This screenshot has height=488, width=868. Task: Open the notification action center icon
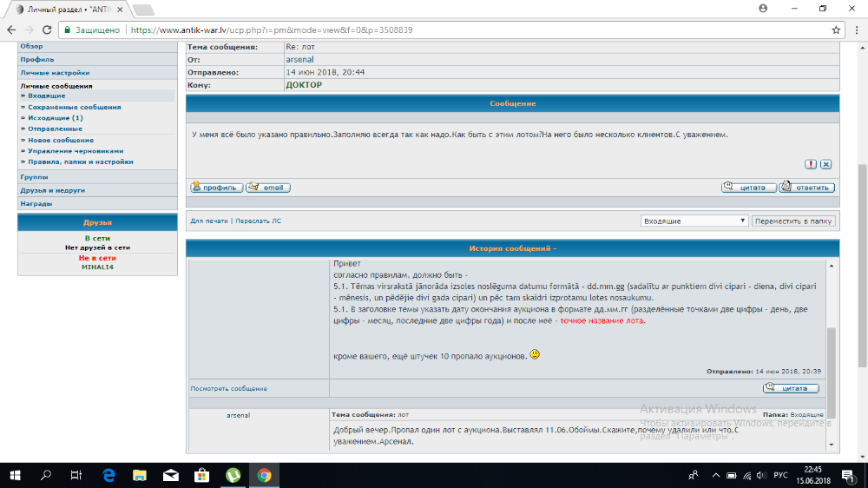point(848,475)
